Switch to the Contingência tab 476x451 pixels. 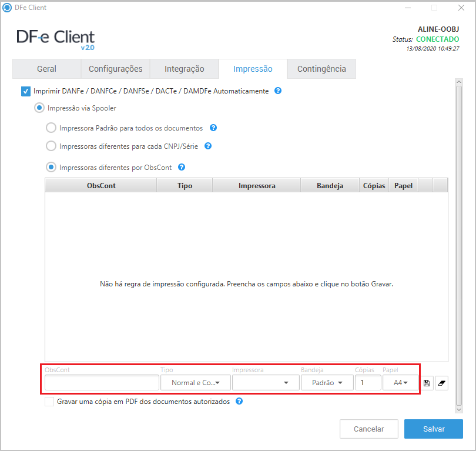point(321,69)
